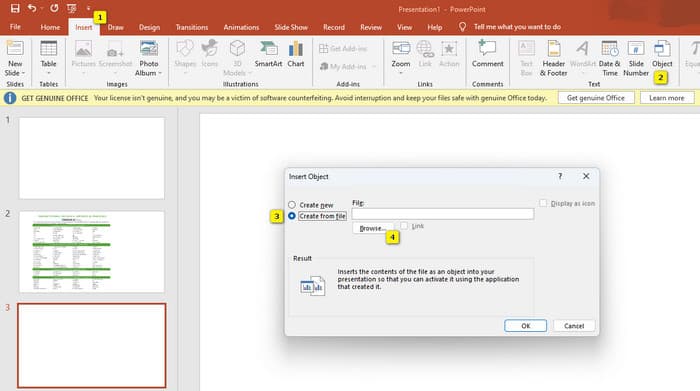Insert a Text Box
This screenshot has width=700, height=391.
(526, 58)
